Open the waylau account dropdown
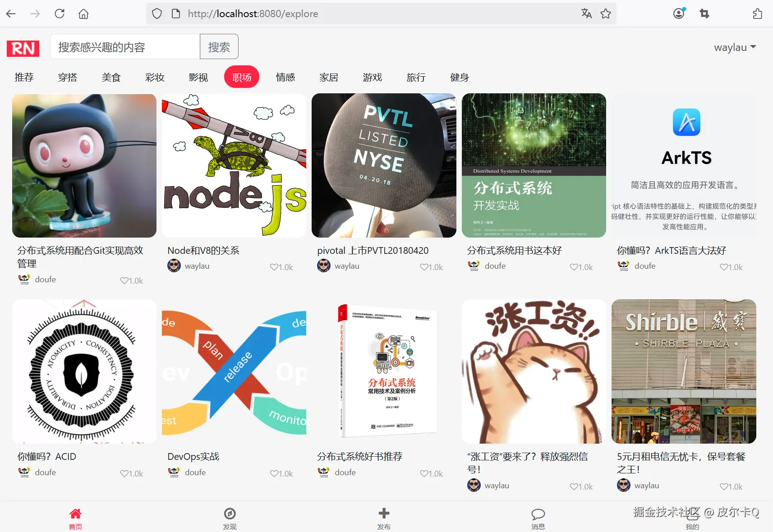Screen dimensions: 773x532 735,47
